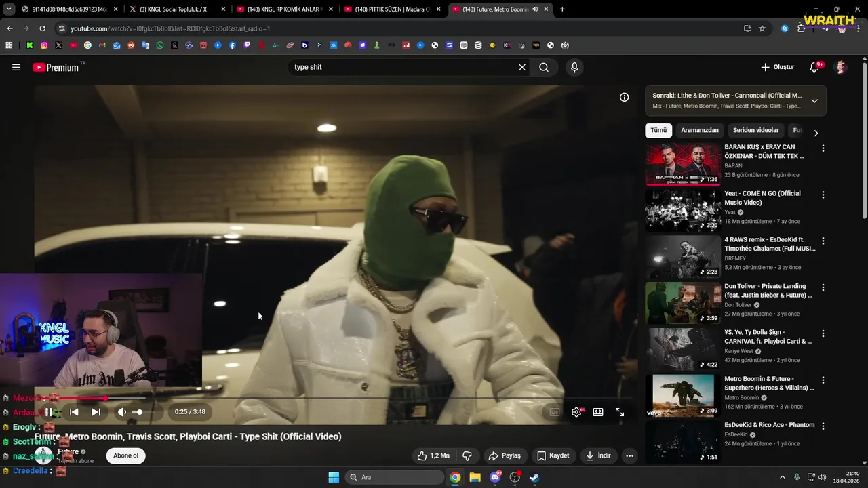Clear the 'type shit' search text

click(522, 67)
